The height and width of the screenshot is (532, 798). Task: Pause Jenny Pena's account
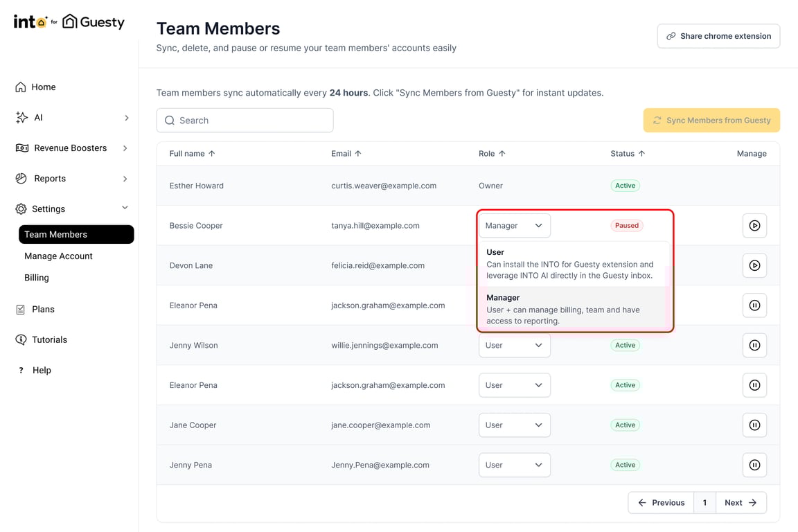pyautogui.click(x=754, y=465)
